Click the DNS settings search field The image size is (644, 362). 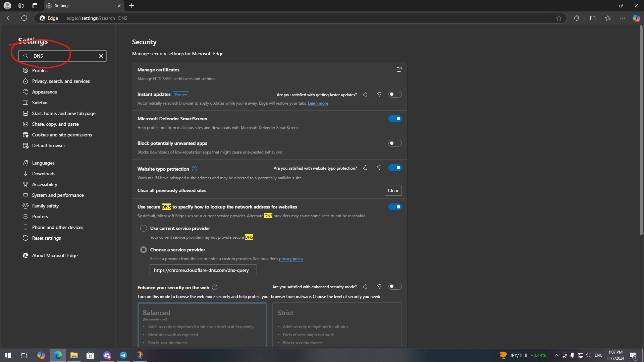click(x=62, y=56)
